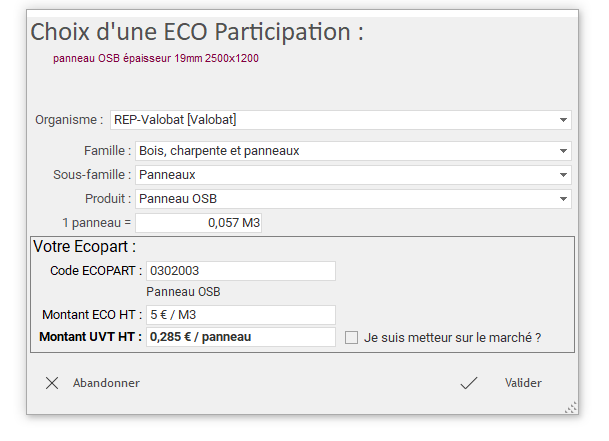
Task: Click the '1 panneau =' volume field
Action: coord(198,223)
